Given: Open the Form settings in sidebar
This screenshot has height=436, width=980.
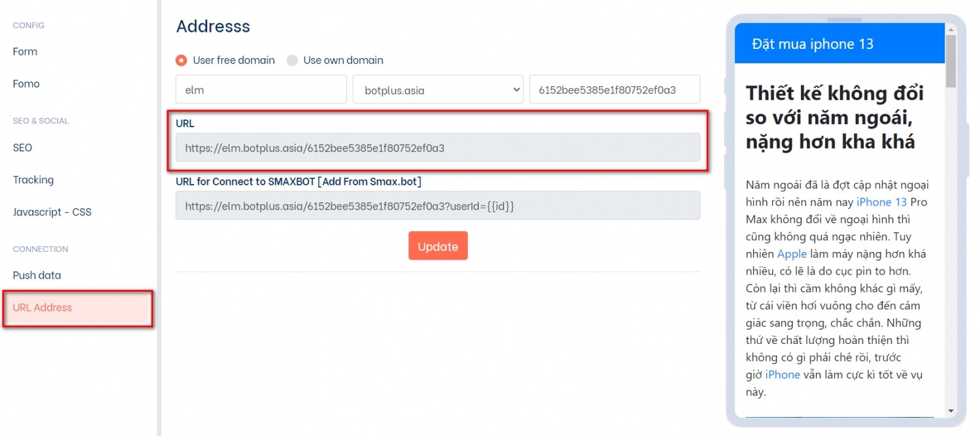Looking at the screenshot, I should pyautogui.click(x=25, y=52).
